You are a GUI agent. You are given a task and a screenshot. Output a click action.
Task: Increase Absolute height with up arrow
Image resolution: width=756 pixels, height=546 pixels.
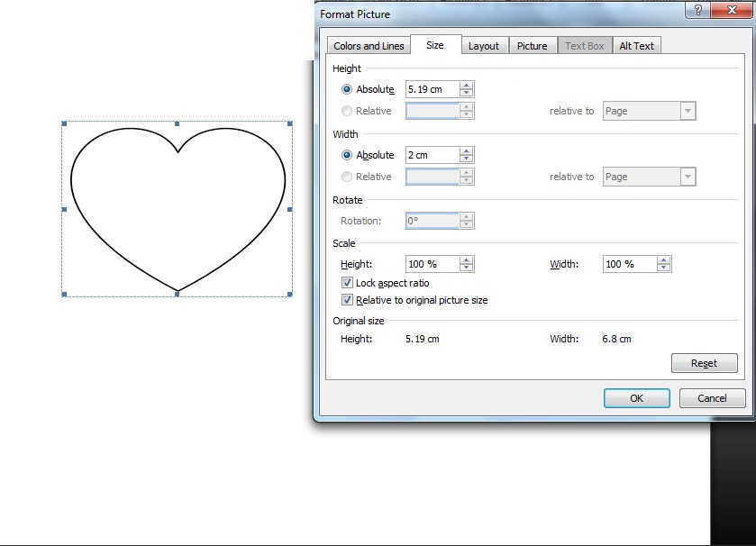(x=466, y=86)
